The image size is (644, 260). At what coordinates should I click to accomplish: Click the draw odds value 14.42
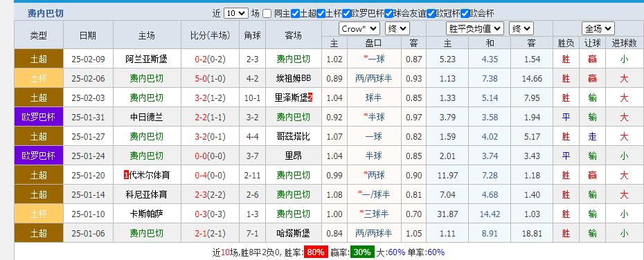coord(490,214)
